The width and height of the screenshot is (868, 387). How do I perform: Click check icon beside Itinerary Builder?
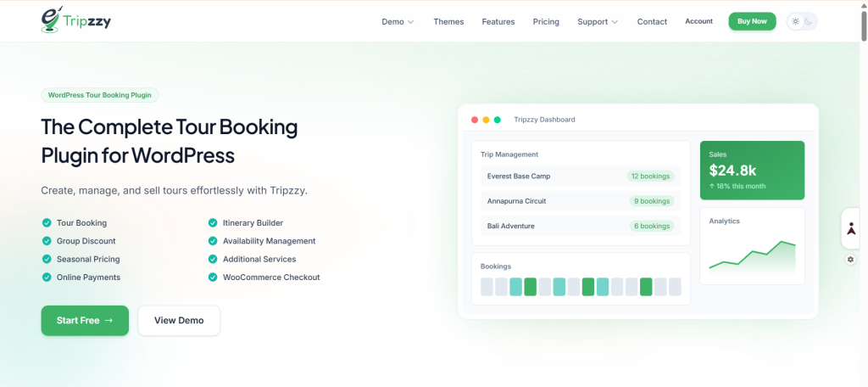pos(213,223)
